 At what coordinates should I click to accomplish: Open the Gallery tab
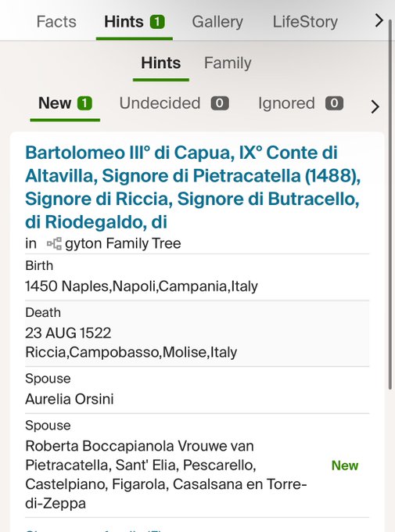[217, 22]
